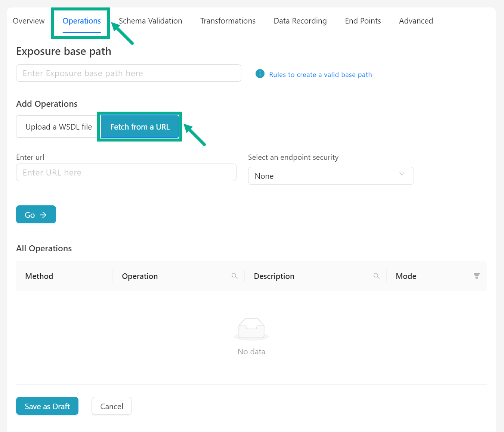The width and height of the screenshot is (504, 432).
Task: Switch to the End Points tab
Action: (x=363, y=21)
